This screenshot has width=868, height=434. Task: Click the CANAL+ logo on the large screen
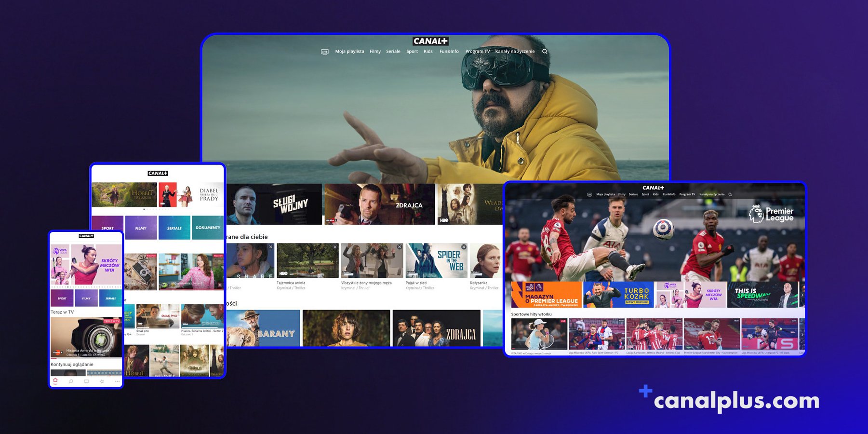coord(430,41)
